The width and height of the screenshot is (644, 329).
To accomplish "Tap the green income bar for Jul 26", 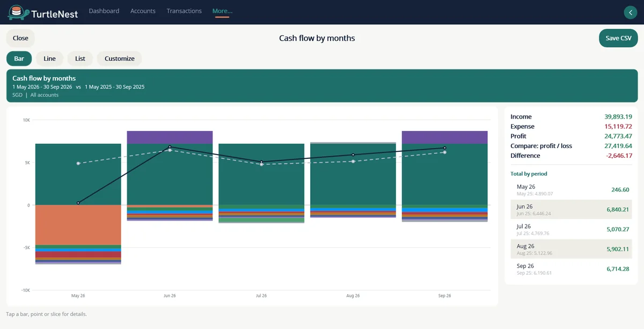I will click(261, 174).
